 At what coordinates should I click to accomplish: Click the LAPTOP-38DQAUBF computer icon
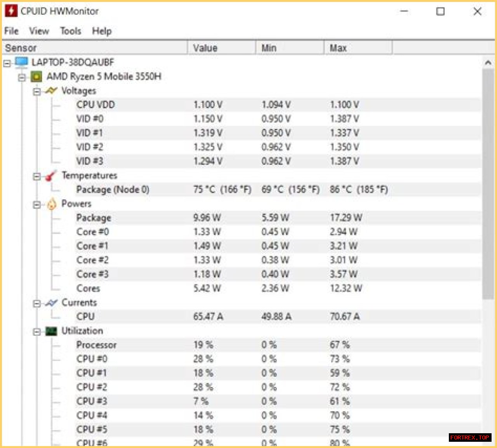point(21,62)
